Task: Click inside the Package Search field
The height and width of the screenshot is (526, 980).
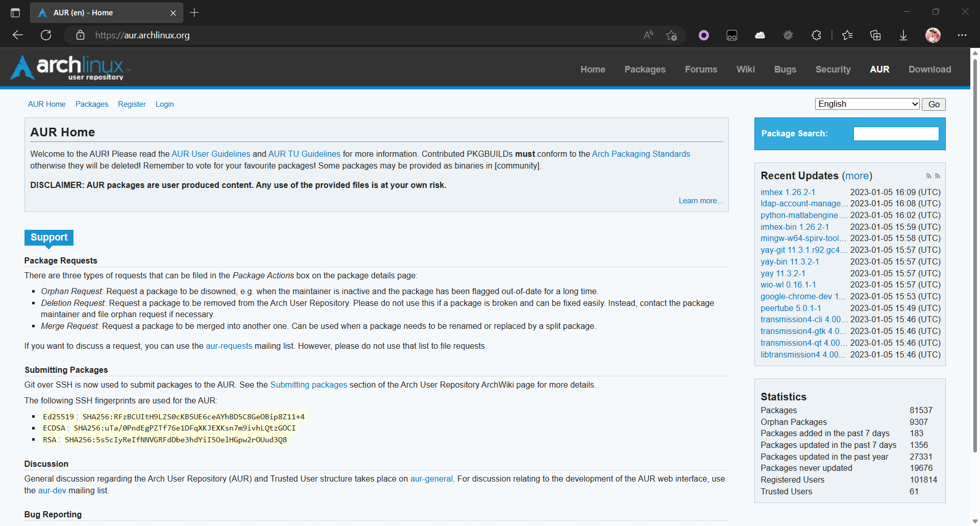Action: 896,133
